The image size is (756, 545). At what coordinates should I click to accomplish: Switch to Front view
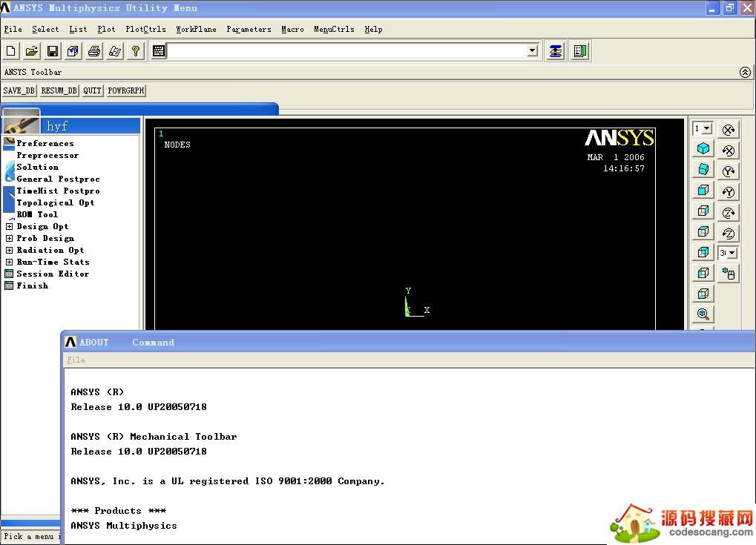coord(703,190)
